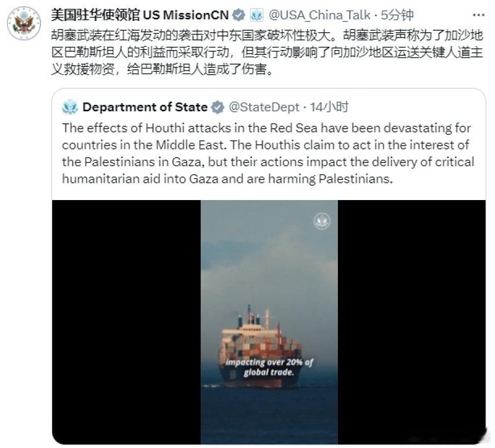This screenshot has height=448, width=495.
Task: Click the blue verified badge beside US MissionCN
Action: tap(239, 15)
